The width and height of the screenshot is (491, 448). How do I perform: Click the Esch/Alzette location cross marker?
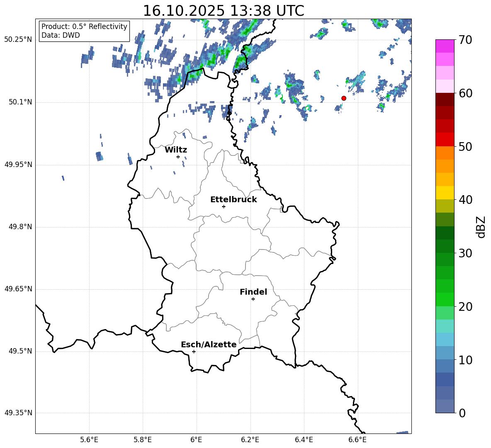tap(194, 351)
